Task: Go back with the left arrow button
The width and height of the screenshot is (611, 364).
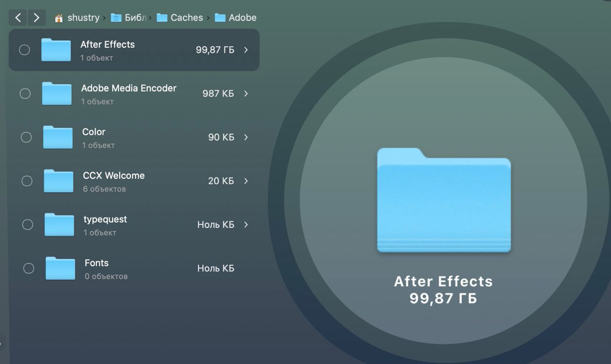Action: coord(18,18)
